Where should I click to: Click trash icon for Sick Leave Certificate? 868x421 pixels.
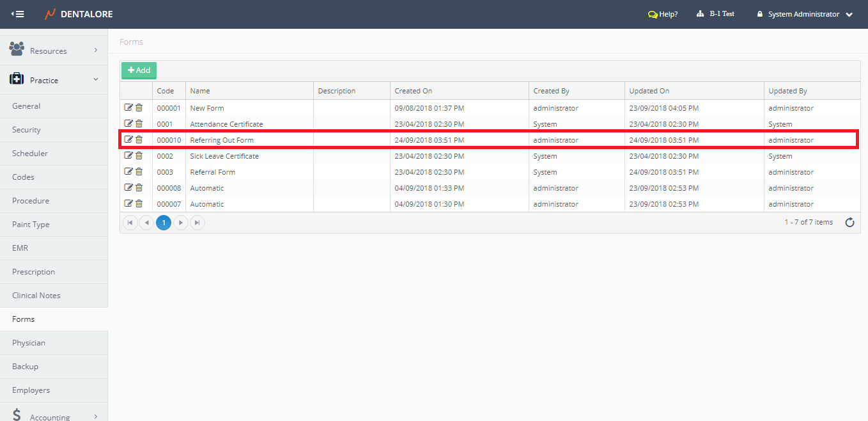coord(139,155)
